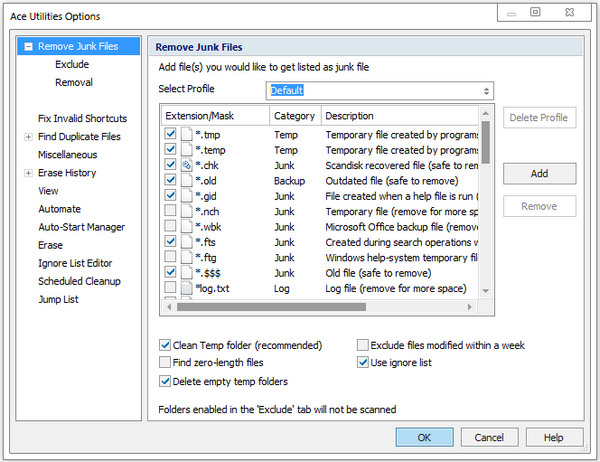Sort by Category column header

295,116
